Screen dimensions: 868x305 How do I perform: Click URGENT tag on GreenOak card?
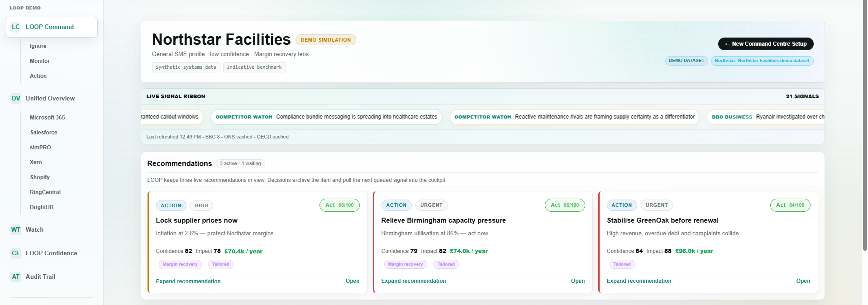point(657,205)
